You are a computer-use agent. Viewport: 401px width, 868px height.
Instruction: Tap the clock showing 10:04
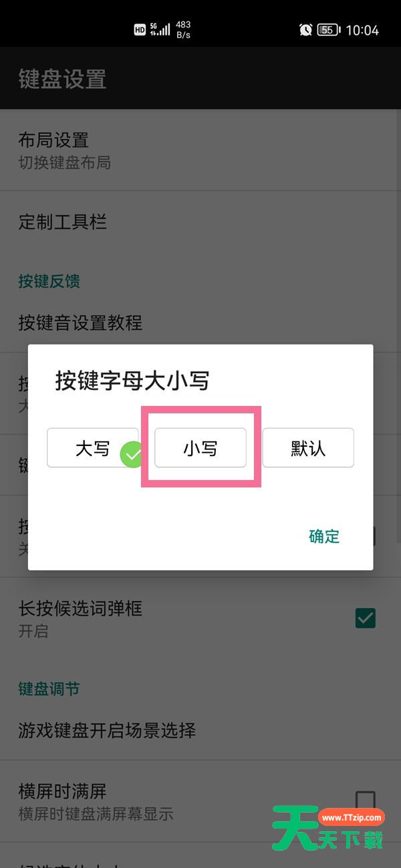tap(362, 30)
